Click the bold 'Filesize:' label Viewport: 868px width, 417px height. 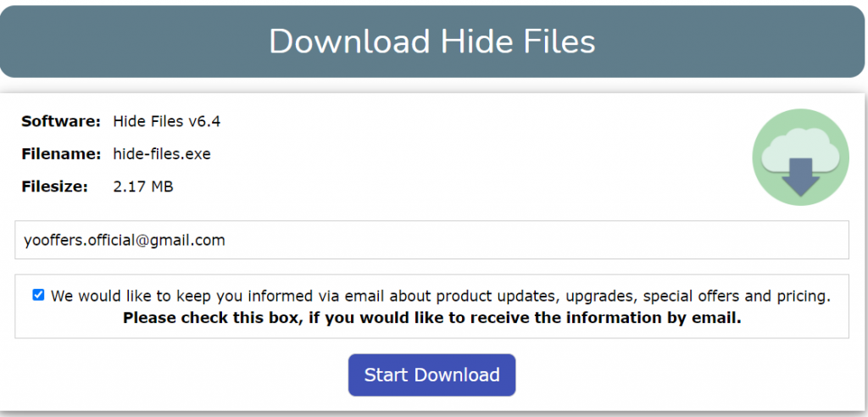[55, 186]
